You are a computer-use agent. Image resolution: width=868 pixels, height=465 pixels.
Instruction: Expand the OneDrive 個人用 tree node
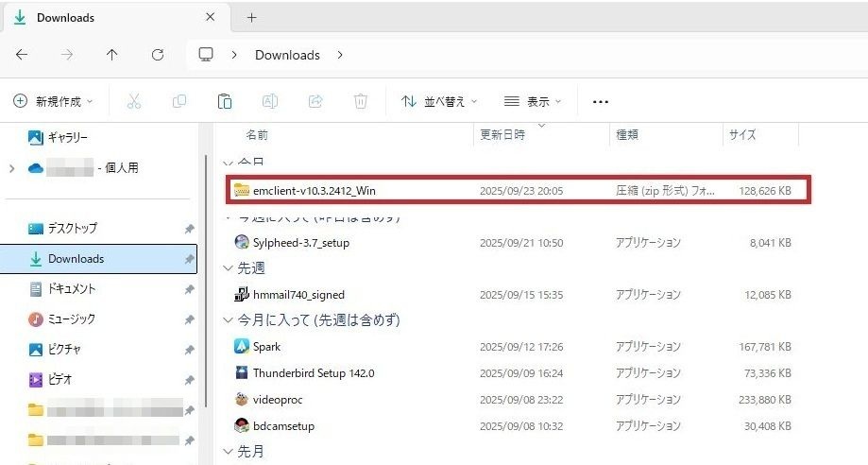coord(11,168)
